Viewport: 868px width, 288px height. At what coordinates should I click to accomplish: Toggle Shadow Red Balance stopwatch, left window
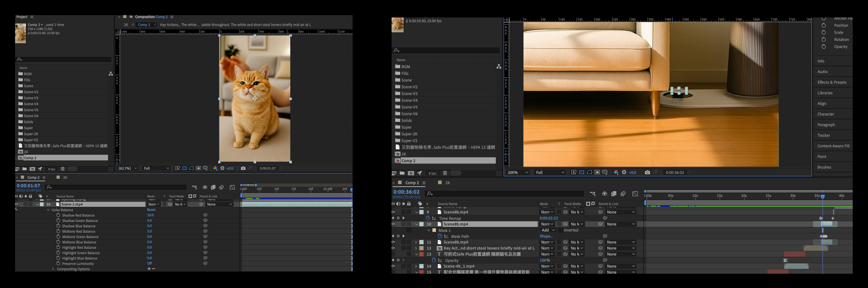(x=58, y=215)
